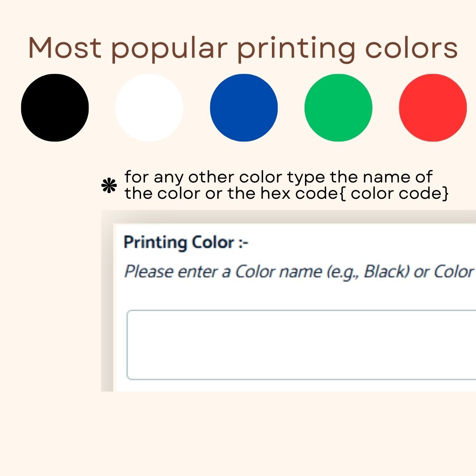
Task: Pick the red color circle
Action: (432, 108)
